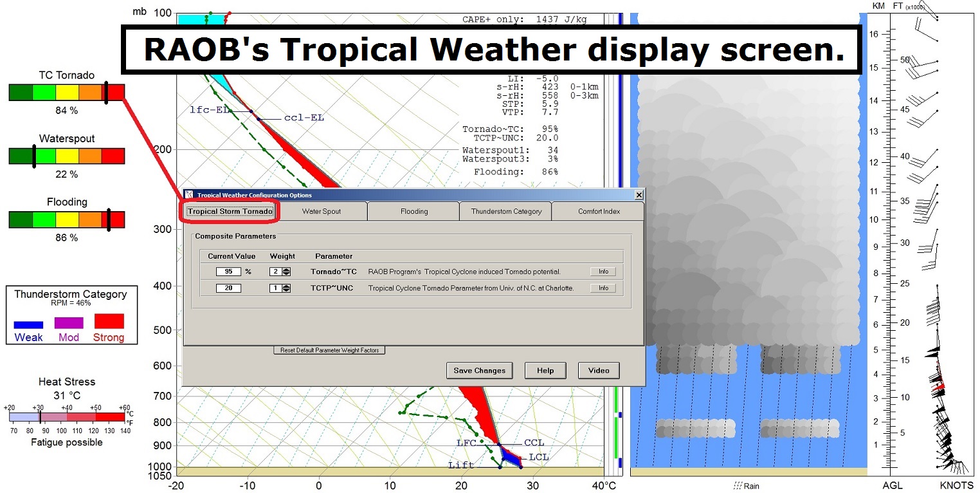The height and width of the screenshot is (493, 980).
Task: Click Info button for Tornado~TC parameter
Action: click(x=603, y=272)
